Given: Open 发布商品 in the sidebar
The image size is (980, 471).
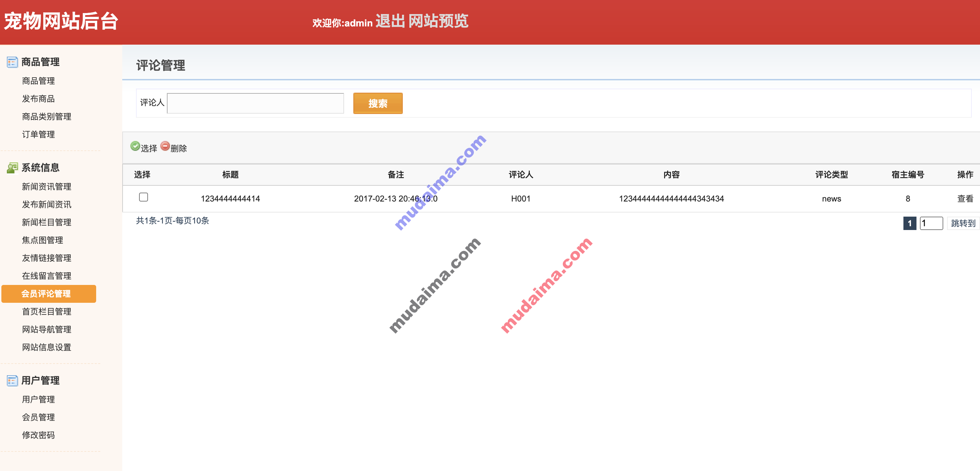Looking at the screenshot, I should click(38, 99).
